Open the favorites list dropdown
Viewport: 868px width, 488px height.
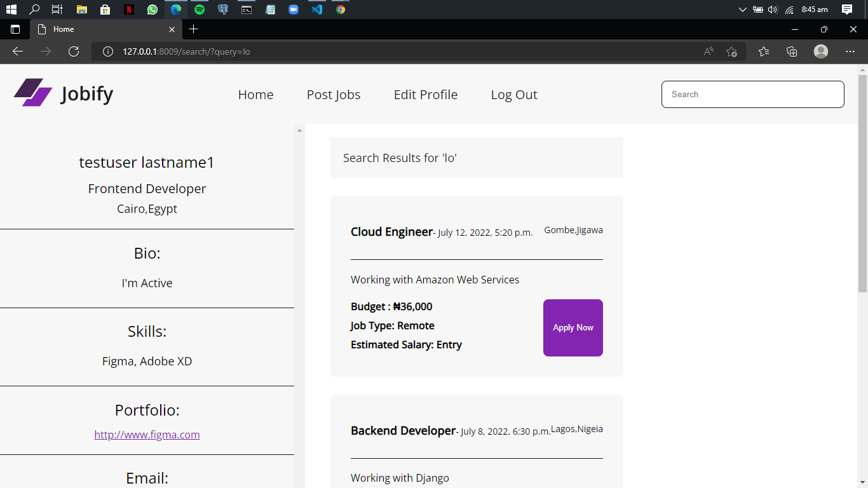[764, 51]
